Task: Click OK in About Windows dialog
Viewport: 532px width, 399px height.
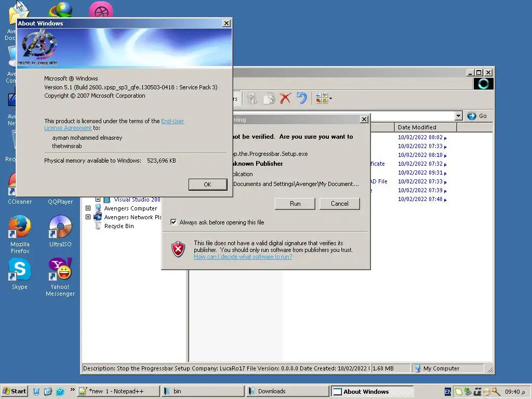Action: point(208,184)
